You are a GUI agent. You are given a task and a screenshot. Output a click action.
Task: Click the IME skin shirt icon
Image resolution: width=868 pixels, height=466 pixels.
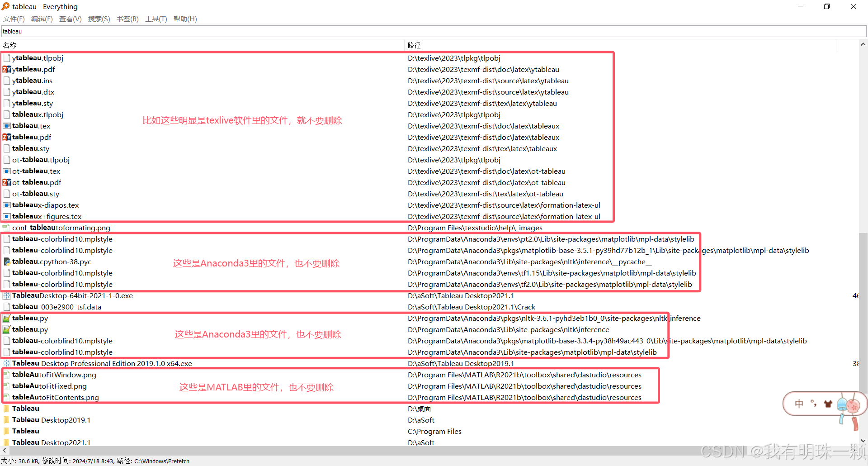828,404
